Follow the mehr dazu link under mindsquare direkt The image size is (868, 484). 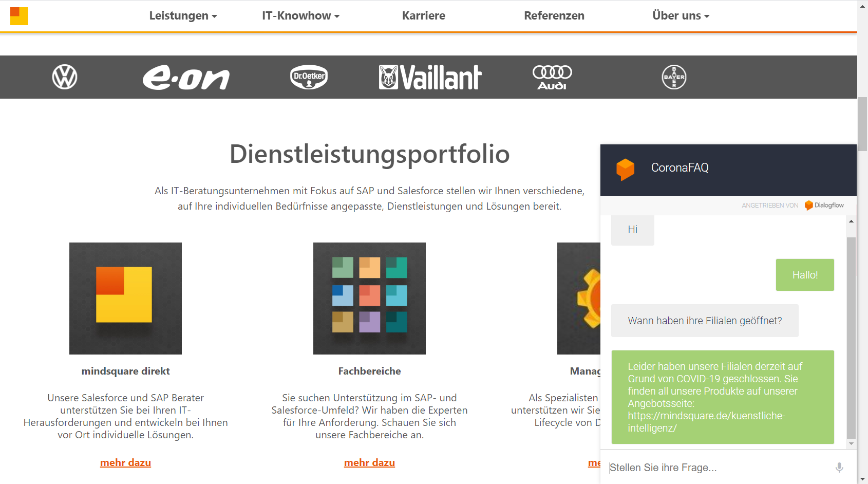click(x=125, y=463)
